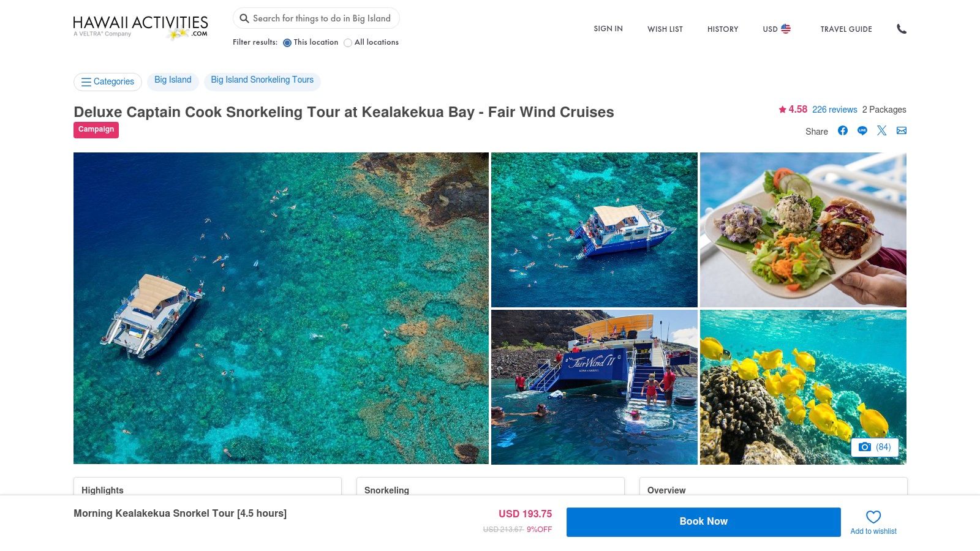Open Big Island Snorkeling Tours breadcrumb

coord(262,80)
